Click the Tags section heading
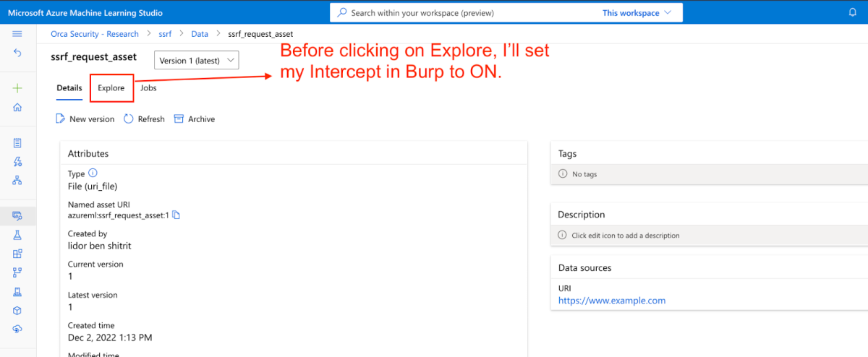 click(x=568, y=154)
